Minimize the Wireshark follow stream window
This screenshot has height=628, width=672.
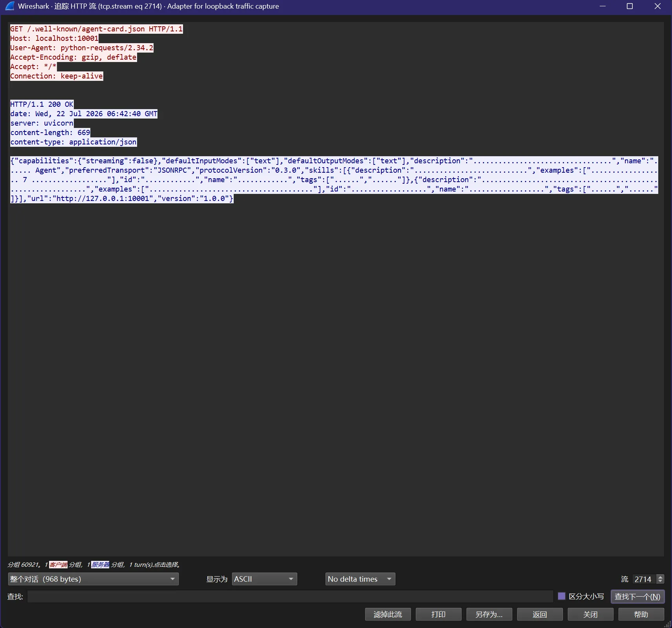(x=602, y=6)
